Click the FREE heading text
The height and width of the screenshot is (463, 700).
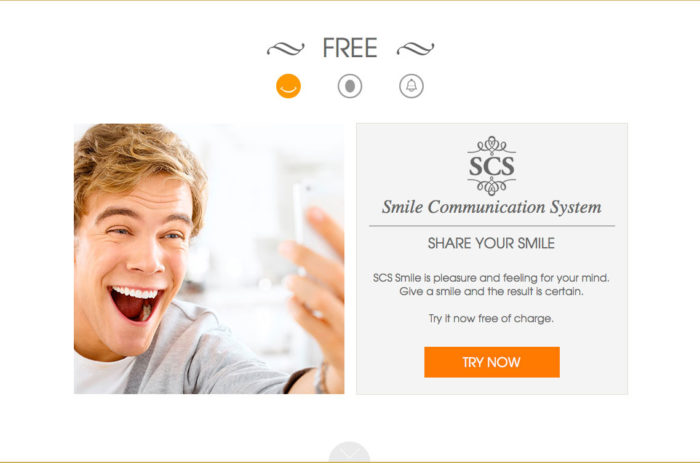[x=350, y=48]
